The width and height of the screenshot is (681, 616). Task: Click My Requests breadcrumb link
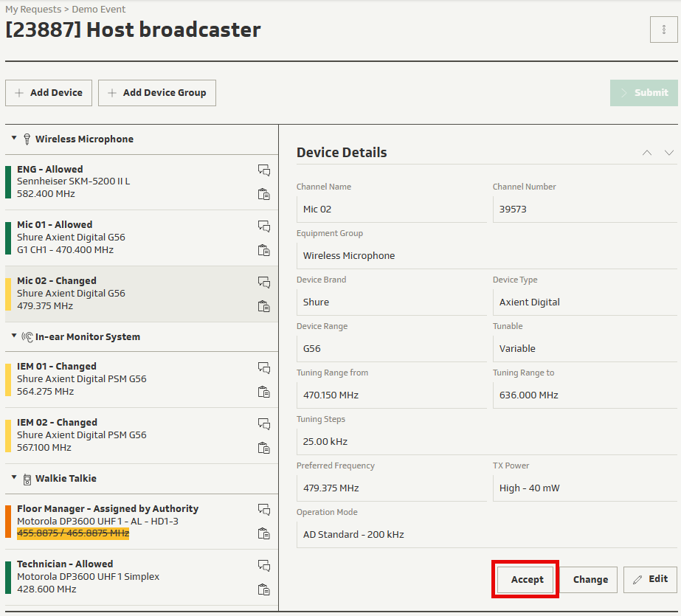35,10
